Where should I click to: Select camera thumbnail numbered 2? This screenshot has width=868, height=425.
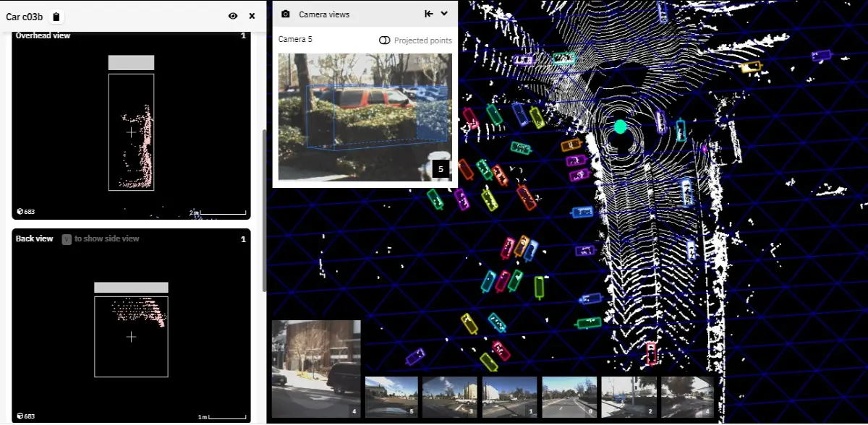[x=629, y=397]
